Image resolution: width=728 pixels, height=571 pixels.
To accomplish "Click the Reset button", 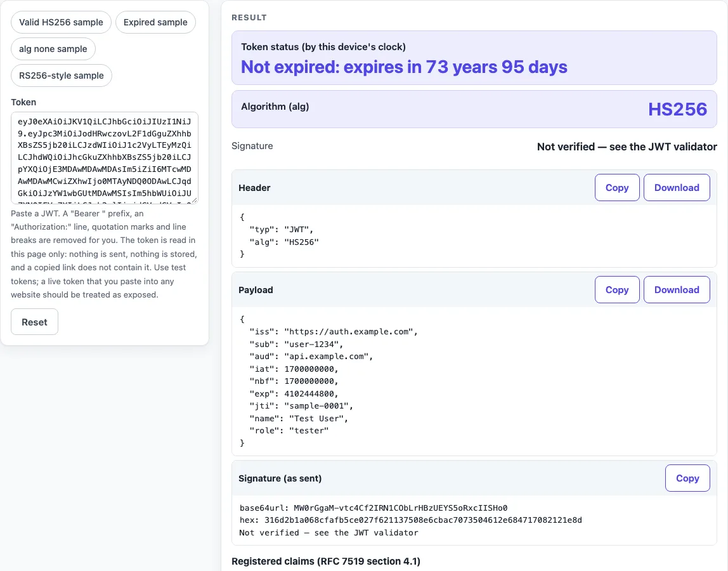I will point(34,322).
